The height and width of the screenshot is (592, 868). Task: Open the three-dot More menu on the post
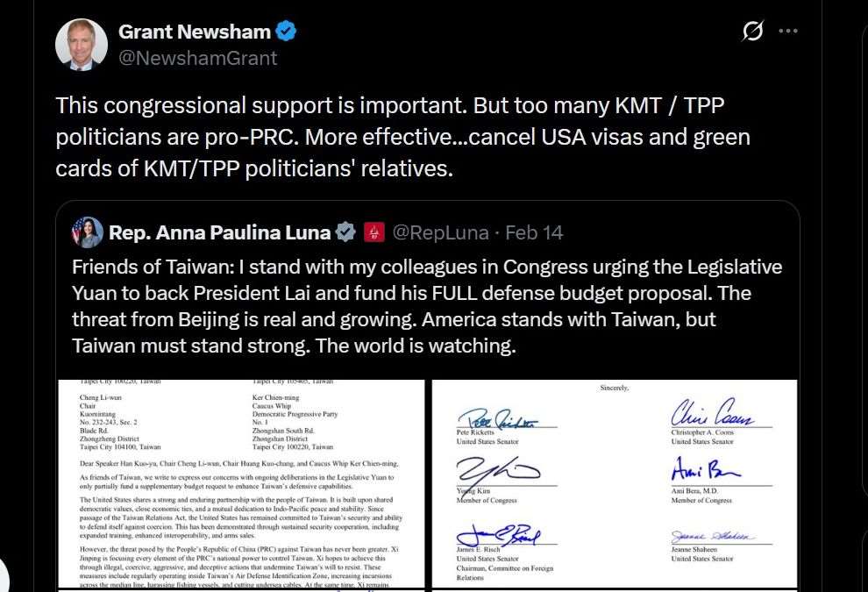(x=788, y=32)
